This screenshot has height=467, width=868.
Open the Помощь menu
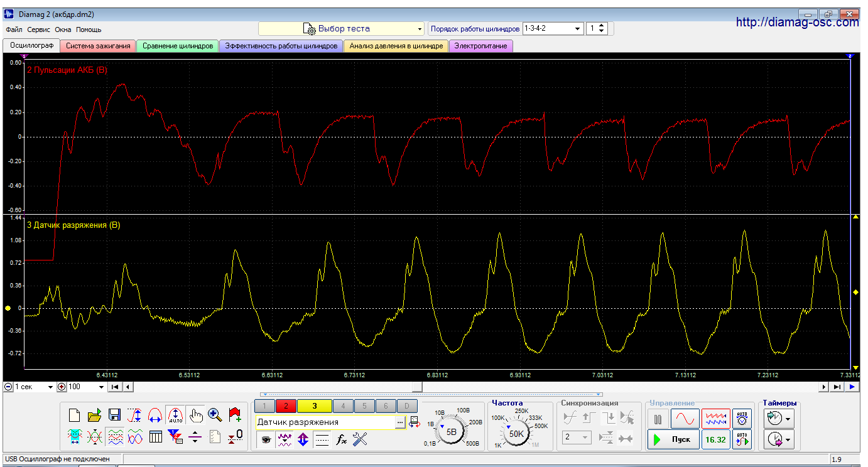click(x=89, y=30)
